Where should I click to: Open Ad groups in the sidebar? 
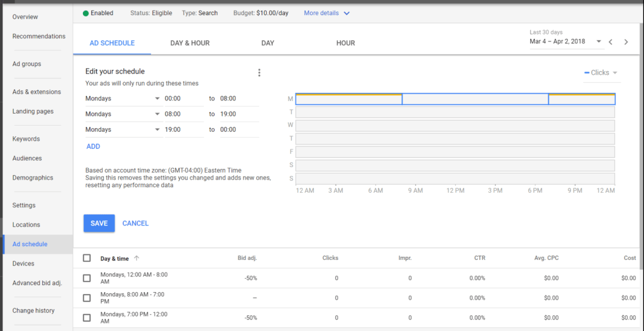26,64
